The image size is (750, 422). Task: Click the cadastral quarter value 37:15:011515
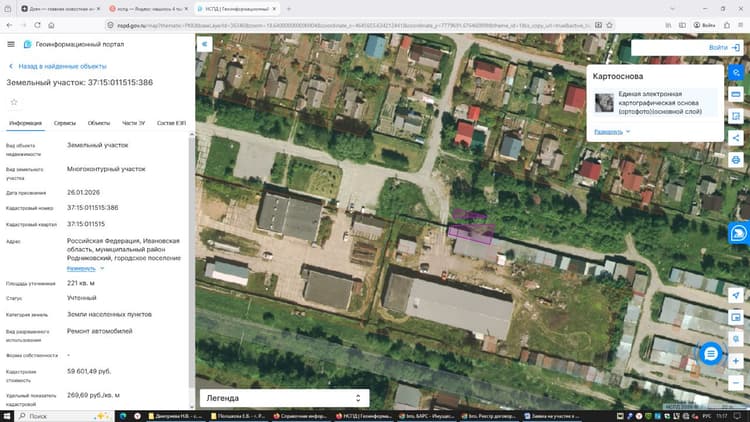tap(86, 224)
